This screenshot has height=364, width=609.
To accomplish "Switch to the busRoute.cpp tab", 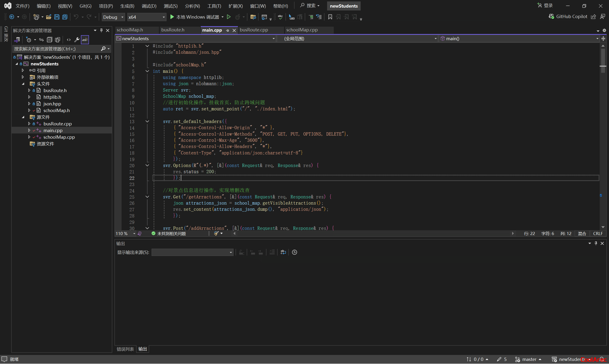I will point(254,30).
